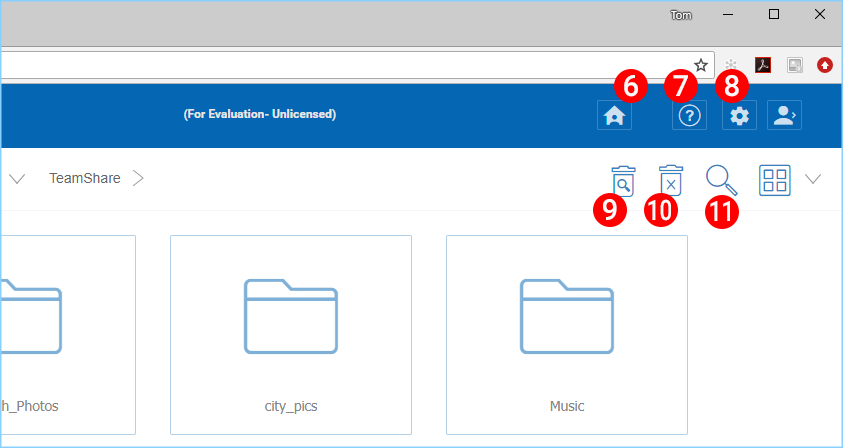Viewport: 843px width, 448px height.
Task: Open the home page icon
Action: 615,115
